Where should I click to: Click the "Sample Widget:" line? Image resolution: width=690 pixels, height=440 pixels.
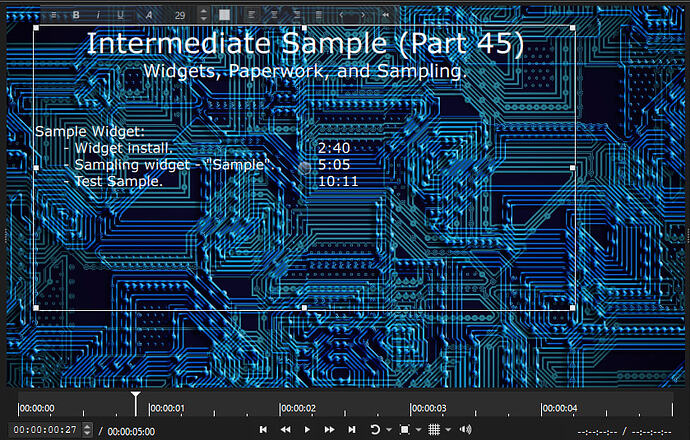(90, 131)
